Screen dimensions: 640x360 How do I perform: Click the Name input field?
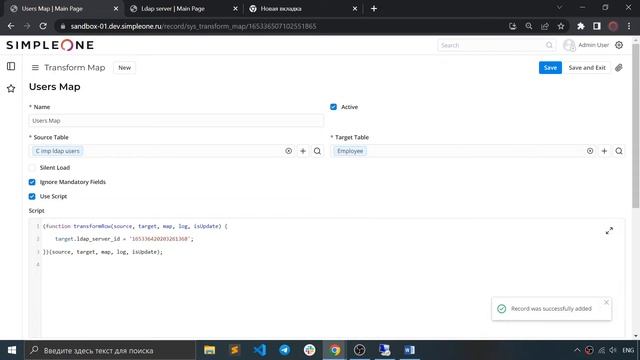pos(176,121)
